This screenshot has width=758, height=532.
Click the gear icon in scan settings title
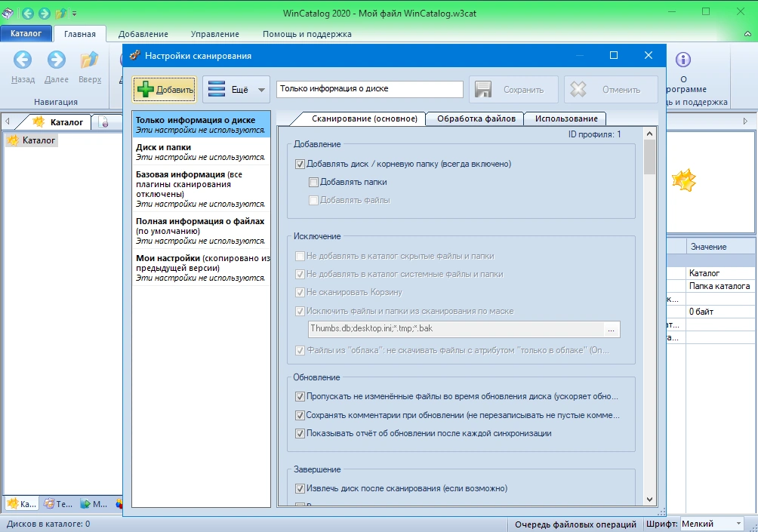(135, 56)
